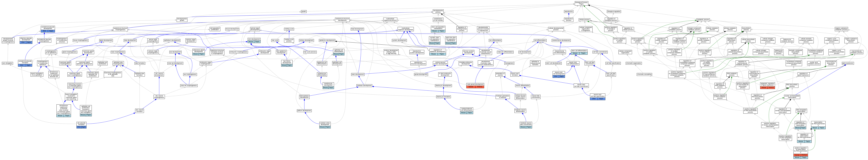Select the 'growth' node
The width and height of the screenshot is (868, 160).
click(x=304, y=11)
